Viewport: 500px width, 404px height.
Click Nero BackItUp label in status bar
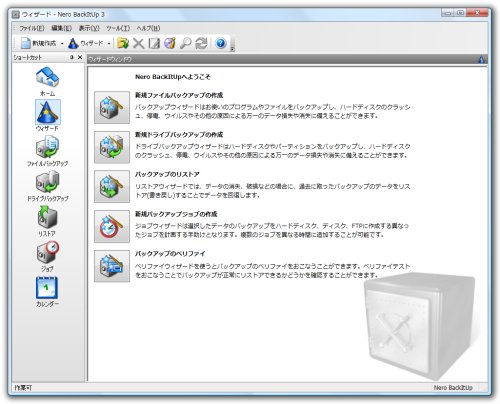pyautogui.click(x=453, y=388)
